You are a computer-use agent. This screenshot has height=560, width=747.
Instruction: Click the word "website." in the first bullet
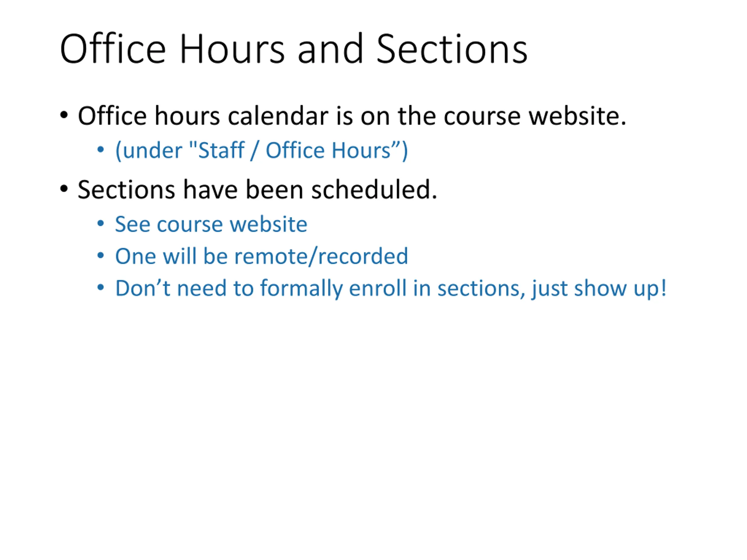(577, 116)
